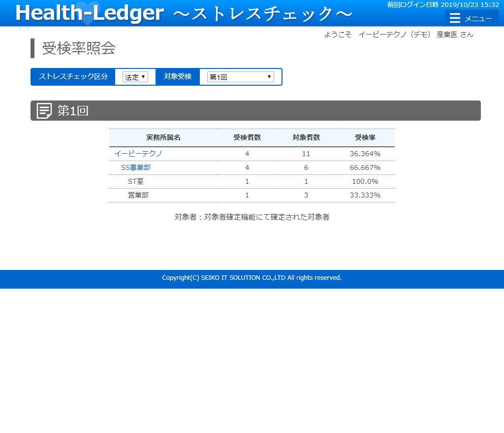
Task: Click the document icon beside 第1回 header
Action: (x=44, y=111)
